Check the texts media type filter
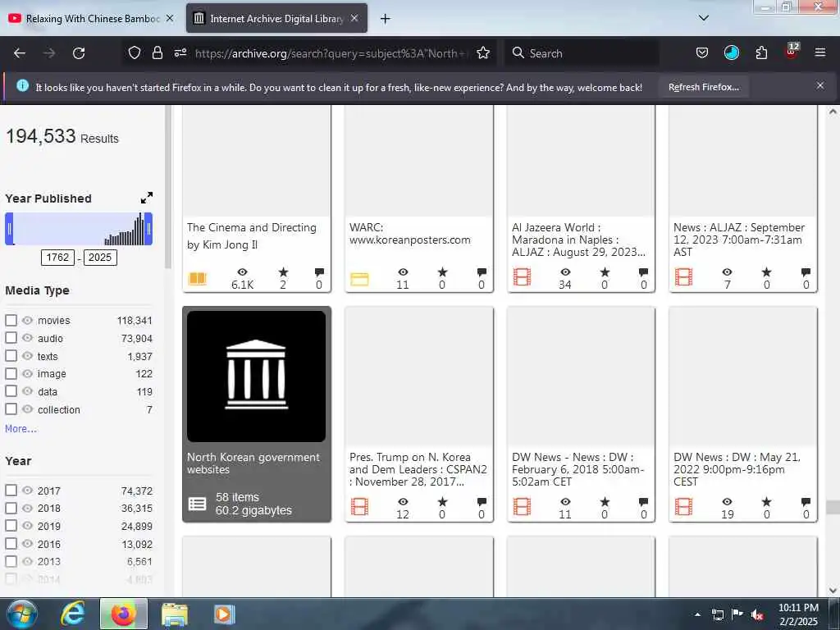Image resolution: width=840 pixels, height=630 pixels. click(11, 356)
